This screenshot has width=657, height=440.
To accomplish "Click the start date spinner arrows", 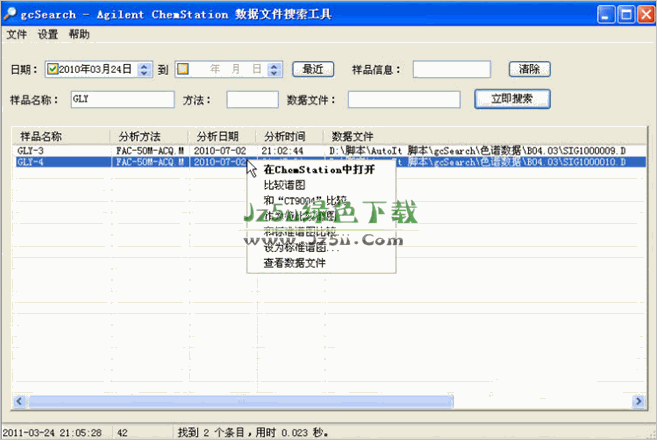I will coord(144,69).
